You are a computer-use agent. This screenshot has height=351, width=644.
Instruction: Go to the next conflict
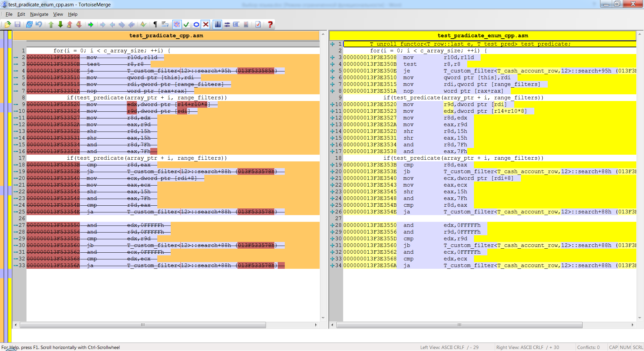pos(79,24)
